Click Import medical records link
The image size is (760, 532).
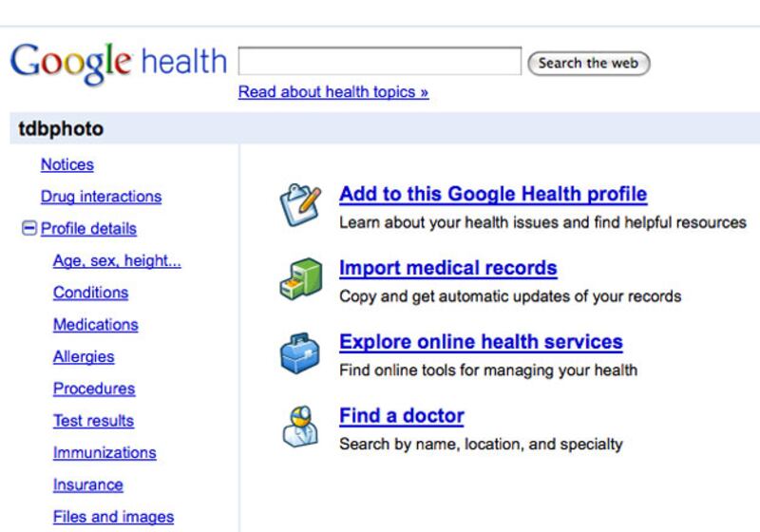coord(447,268)
